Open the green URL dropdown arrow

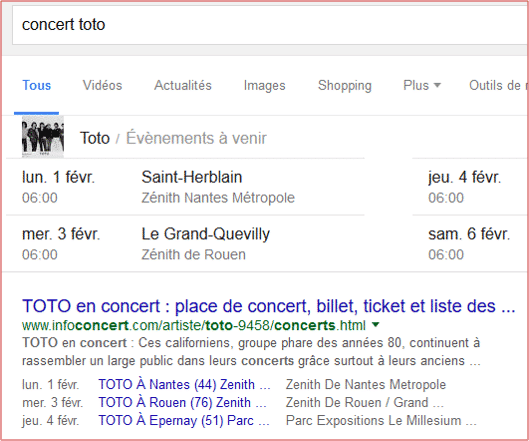pos(375,325)
